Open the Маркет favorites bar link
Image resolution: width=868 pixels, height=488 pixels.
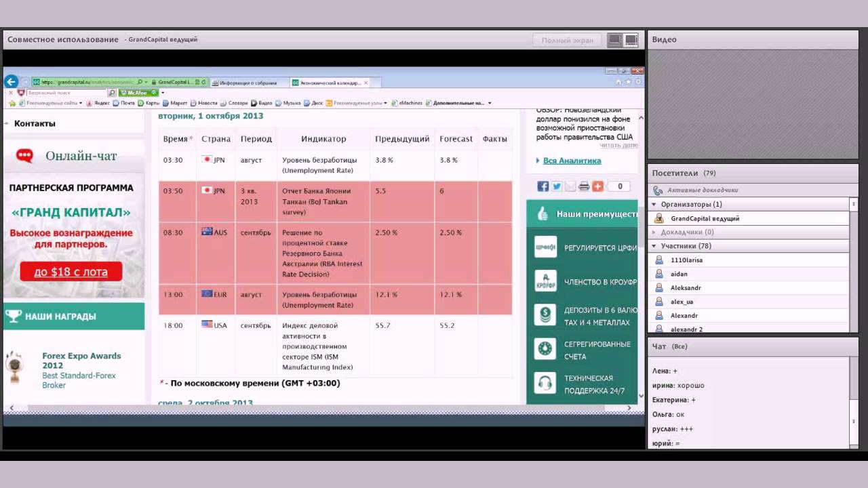click(x=175, y=103)
